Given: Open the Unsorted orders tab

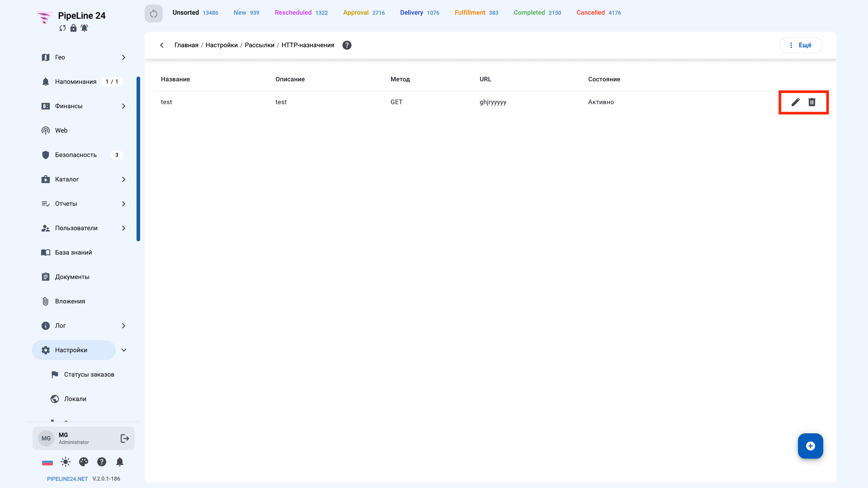Looking at the screenshot, I should (x=195, y=12).
